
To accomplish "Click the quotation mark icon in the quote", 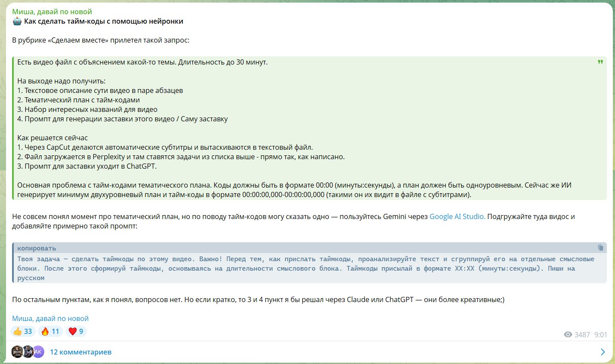I will 600,62.
